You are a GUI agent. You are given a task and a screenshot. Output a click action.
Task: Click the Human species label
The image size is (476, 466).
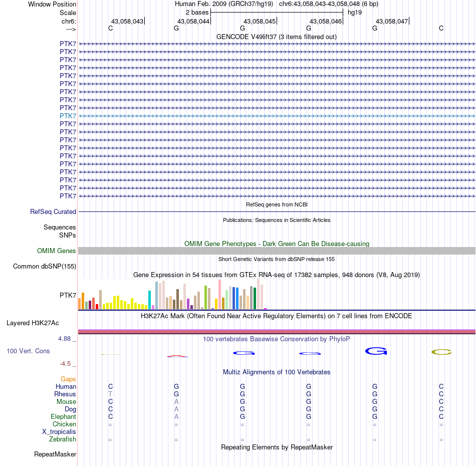coord(66,386)
